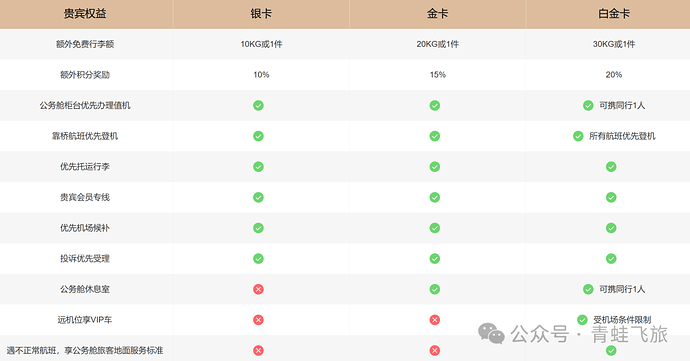Screen dimensions: 690x361
Task: Select the 银卡 column header
Action: (261, 14)
